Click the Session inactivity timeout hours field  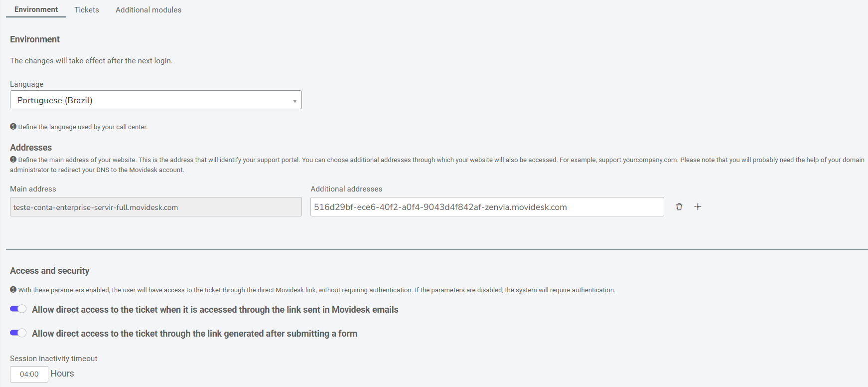[29, 374]
